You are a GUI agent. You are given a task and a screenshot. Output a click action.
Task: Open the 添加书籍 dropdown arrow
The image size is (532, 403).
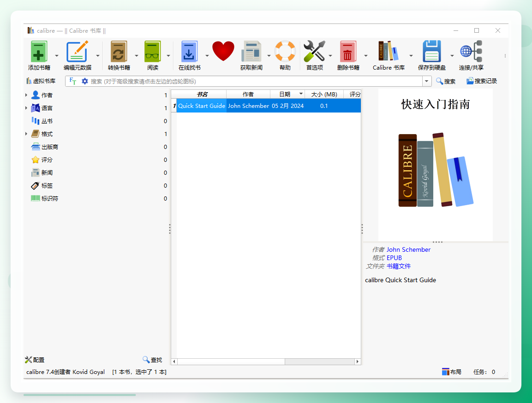(57, 56)
